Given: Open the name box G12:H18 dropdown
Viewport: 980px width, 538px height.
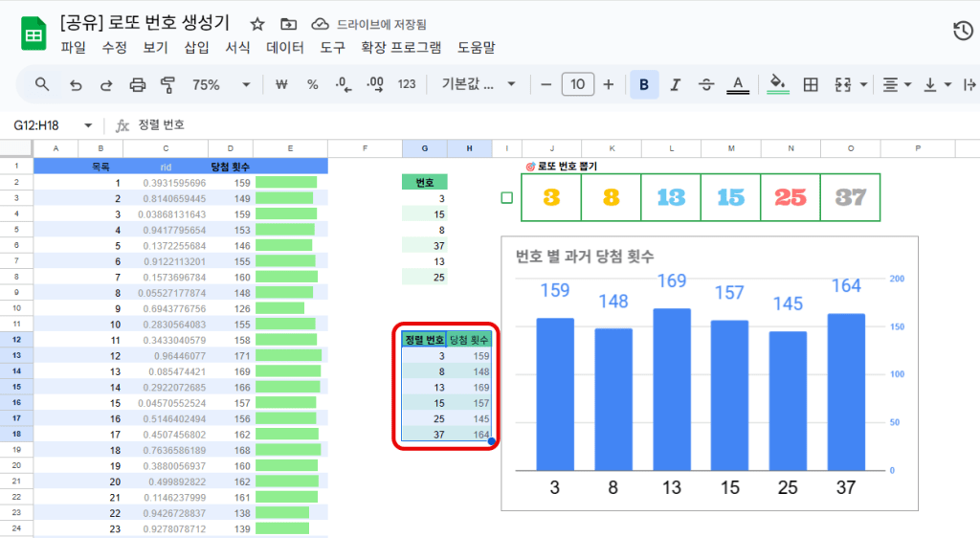Looking at the screenshot, I should (88, 125).
